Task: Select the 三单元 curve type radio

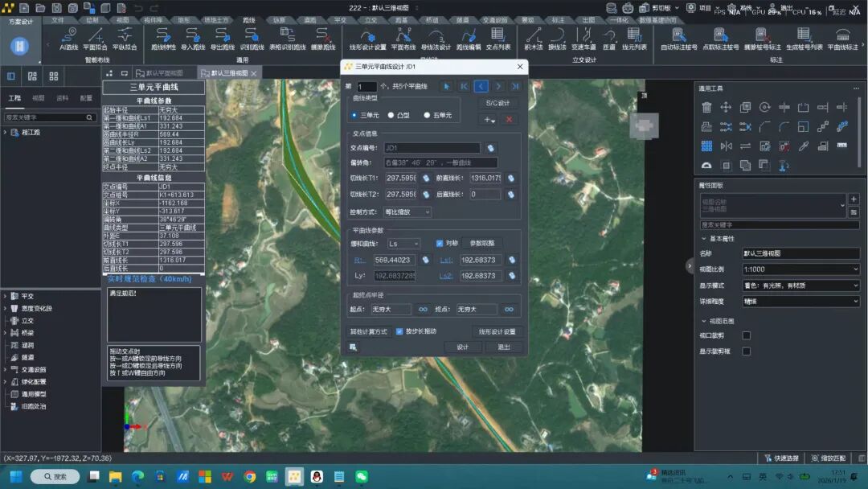Action: 354,115
